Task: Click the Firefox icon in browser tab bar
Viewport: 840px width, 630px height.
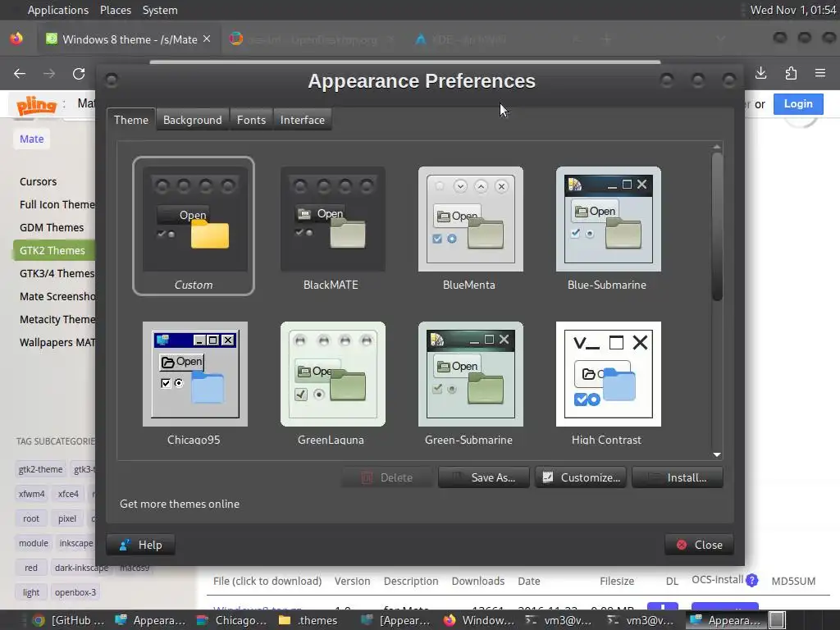Action: click(16, 39)
